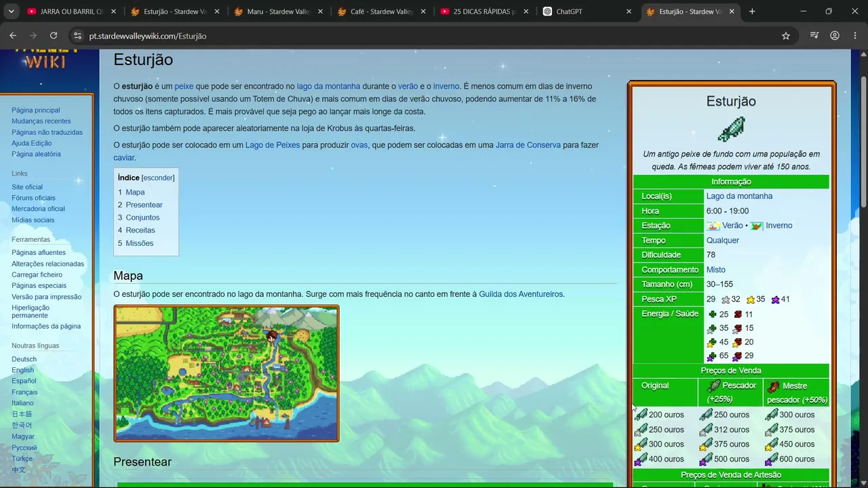Click the gold star beside 35

point(751,300)
